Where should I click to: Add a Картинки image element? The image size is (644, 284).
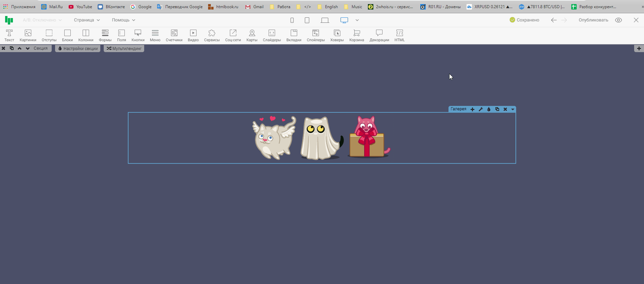28,35
